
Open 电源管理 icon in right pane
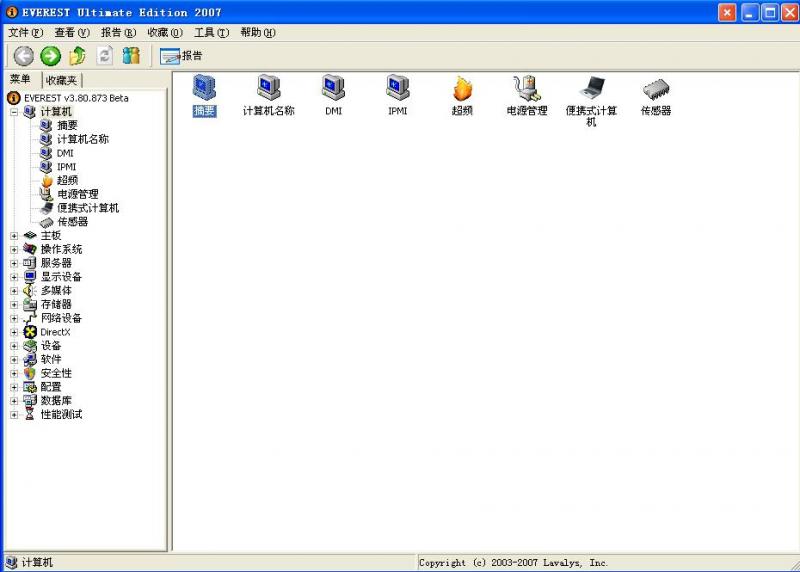tap(527, 96)
